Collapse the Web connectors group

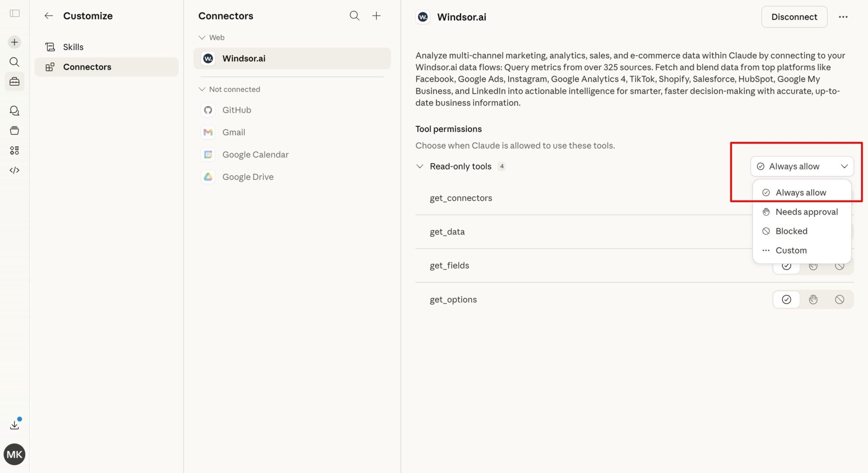(202, 38)
